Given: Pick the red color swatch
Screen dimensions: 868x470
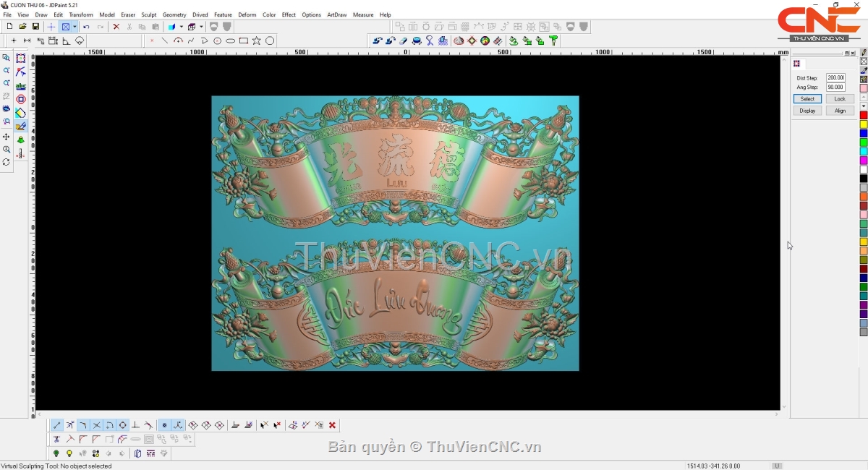Looking at the screenshot, I should [x=863, y=116].
